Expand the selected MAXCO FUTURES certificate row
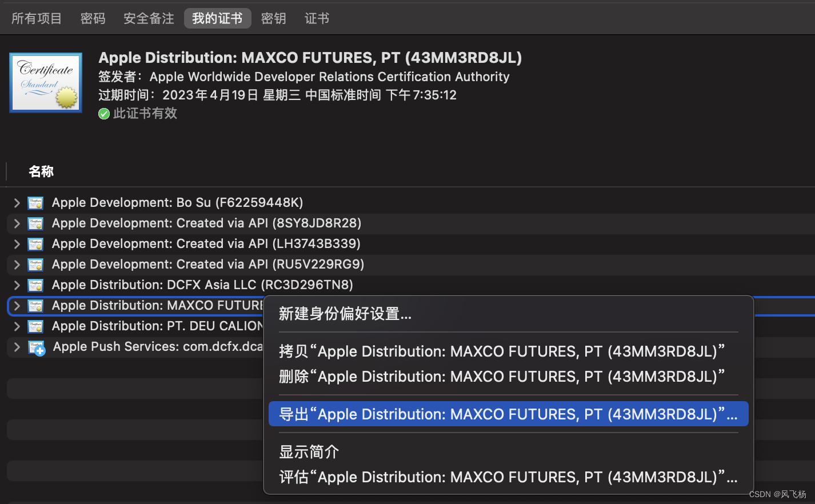The height and width of the screenshot is (504, 815). coord(17,306)
